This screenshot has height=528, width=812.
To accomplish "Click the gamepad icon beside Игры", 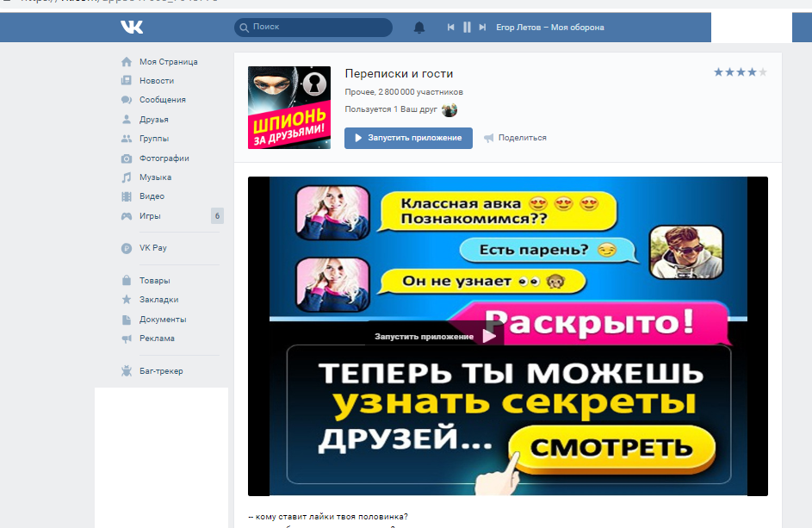I will point(127,216).
